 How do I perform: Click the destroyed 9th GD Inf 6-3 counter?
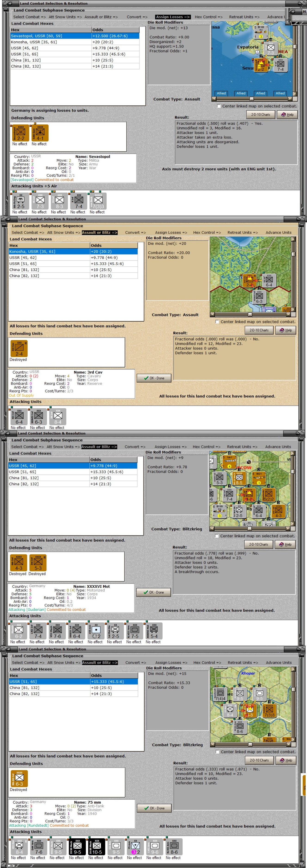click(19, 779)
